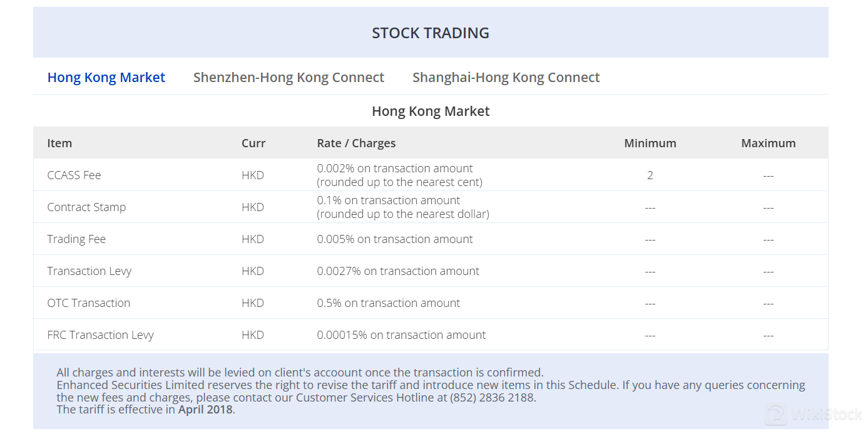Click the Hong Kong Market table title

(x=431, y=112)
